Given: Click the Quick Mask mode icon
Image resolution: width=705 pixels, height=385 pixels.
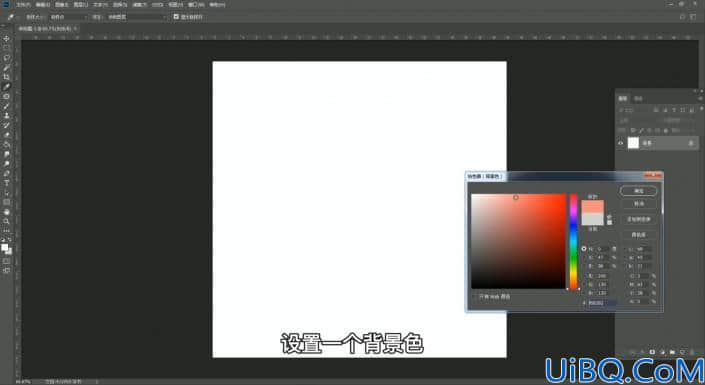Looking at the screenshot, I should point(6,261).
